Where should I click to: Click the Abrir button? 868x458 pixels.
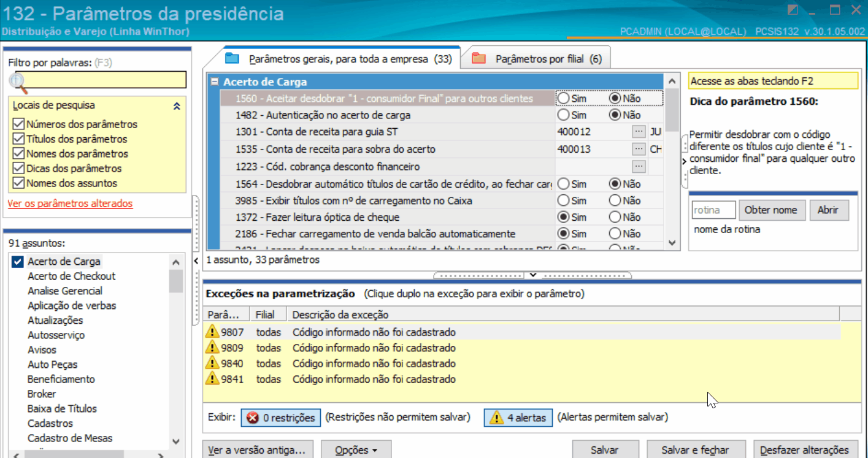(828, 210)
